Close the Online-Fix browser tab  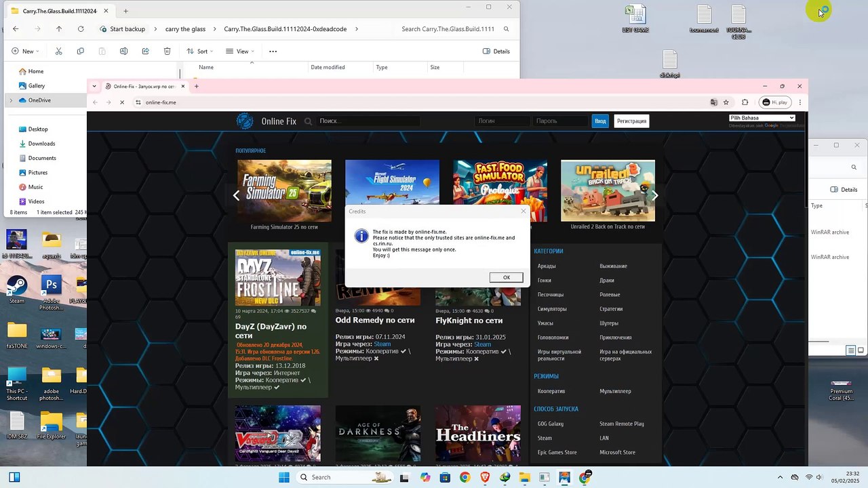(x=182, y=86)
